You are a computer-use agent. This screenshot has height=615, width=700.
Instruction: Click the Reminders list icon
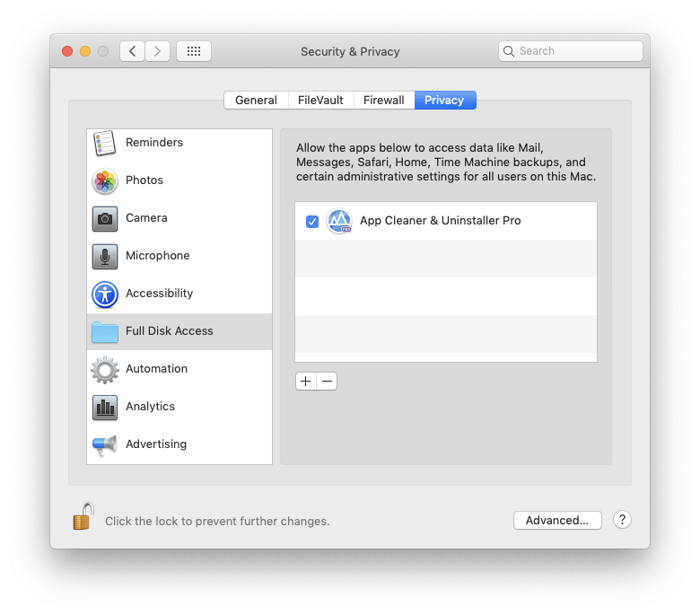[x=104, y=143]
